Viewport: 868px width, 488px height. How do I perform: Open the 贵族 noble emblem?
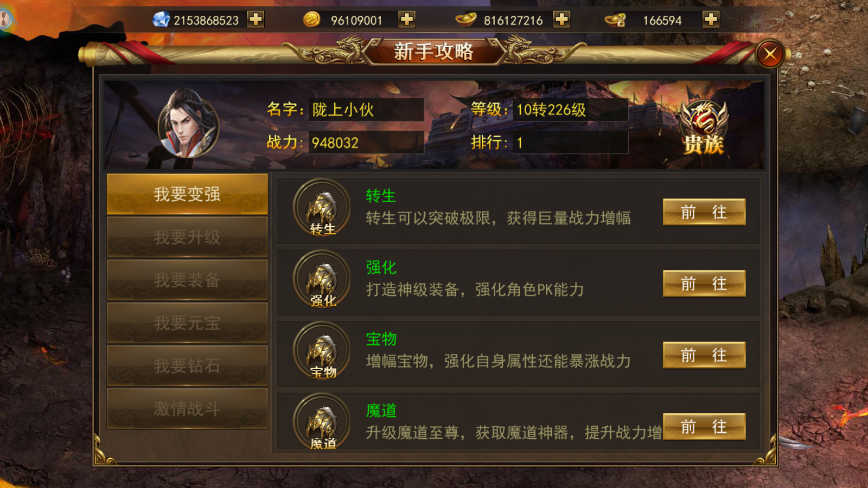tap(704, 127)
